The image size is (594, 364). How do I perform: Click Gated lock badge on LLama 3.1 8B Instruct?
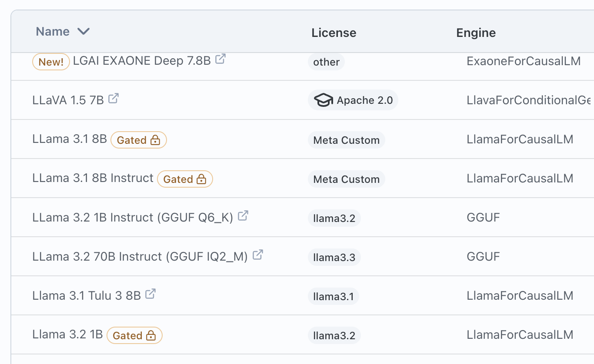(x=185, y=179)
